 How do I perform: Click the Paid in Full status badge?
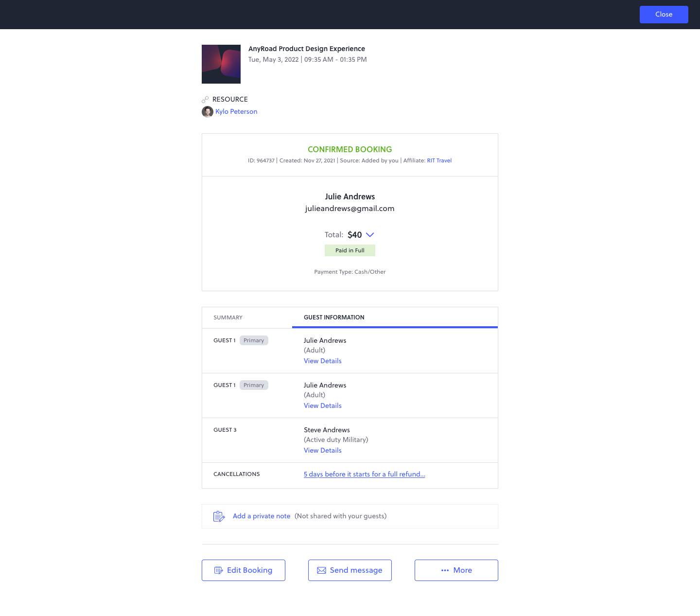coord(350,250)
